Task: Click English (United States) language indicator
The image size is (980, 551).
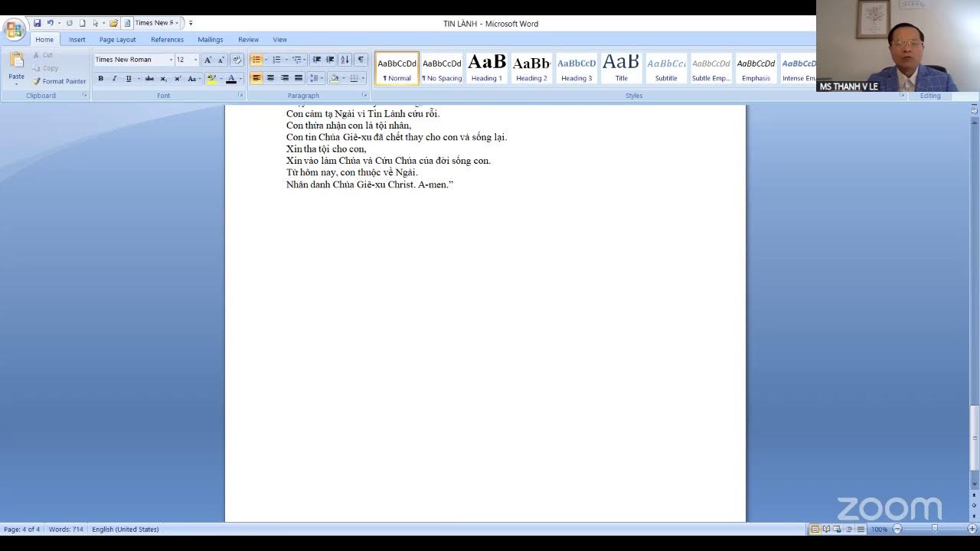Action: tap(126, 530)
